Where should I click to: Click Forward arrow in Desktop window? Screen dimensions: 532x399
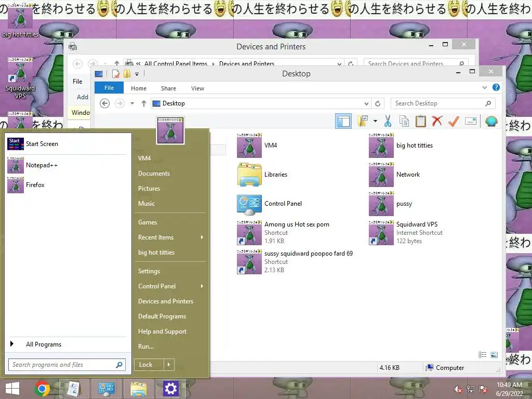[119, 103]
